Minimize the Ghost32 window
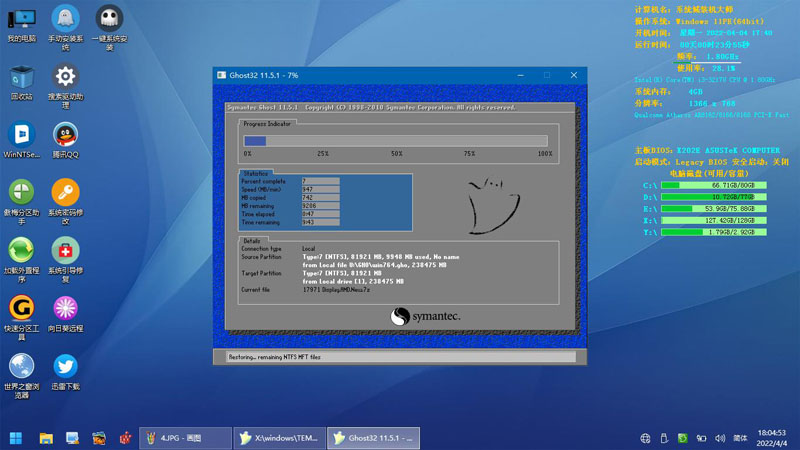Image resolution: width=800 pixels, height=450 pixels. pyautogui.click(x=520, y=75)
